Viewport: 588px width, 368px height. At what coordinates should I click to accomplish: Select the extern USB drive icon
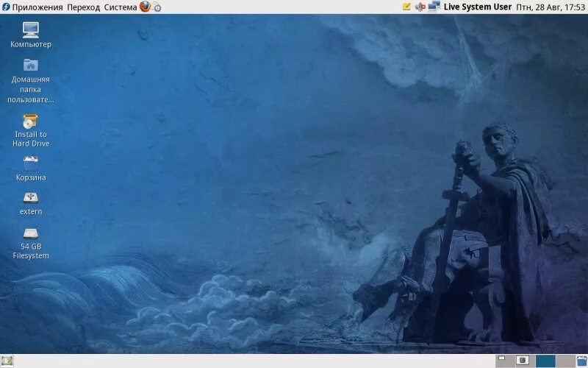(x=31, y=204)
